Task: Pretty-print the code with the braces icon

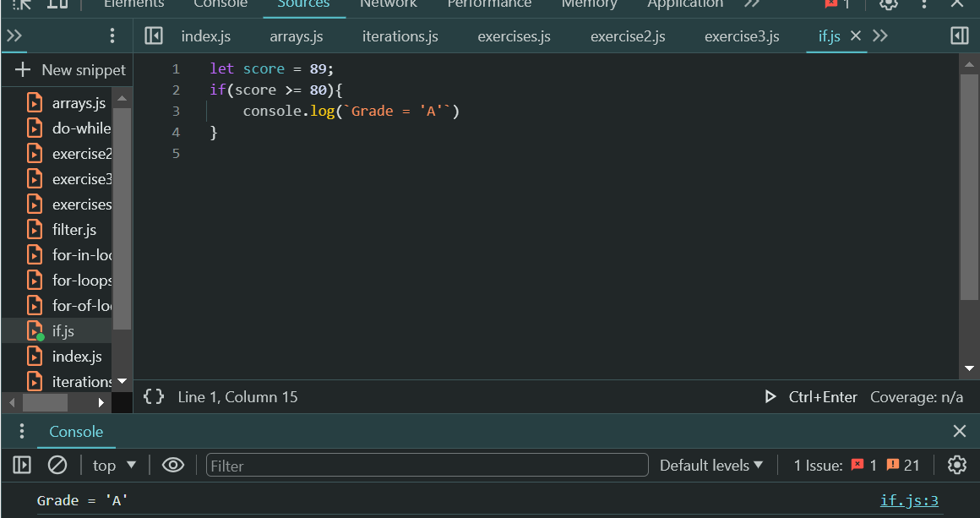Action: (x=153, y=396)
